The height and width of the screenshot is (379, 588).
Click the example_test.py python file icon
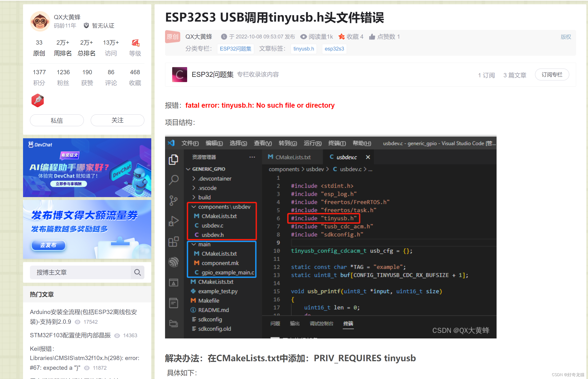pyautogui.click(x=193, y=291)
